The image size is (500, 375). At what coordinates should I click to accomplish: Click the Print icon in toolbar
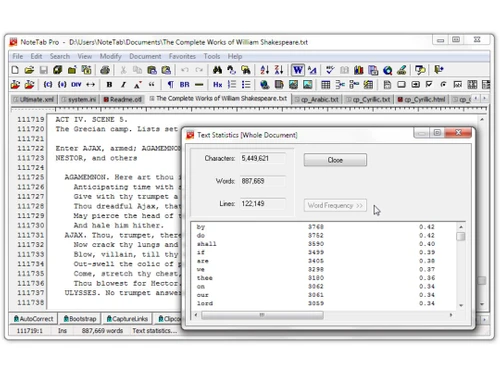point(105,70)
